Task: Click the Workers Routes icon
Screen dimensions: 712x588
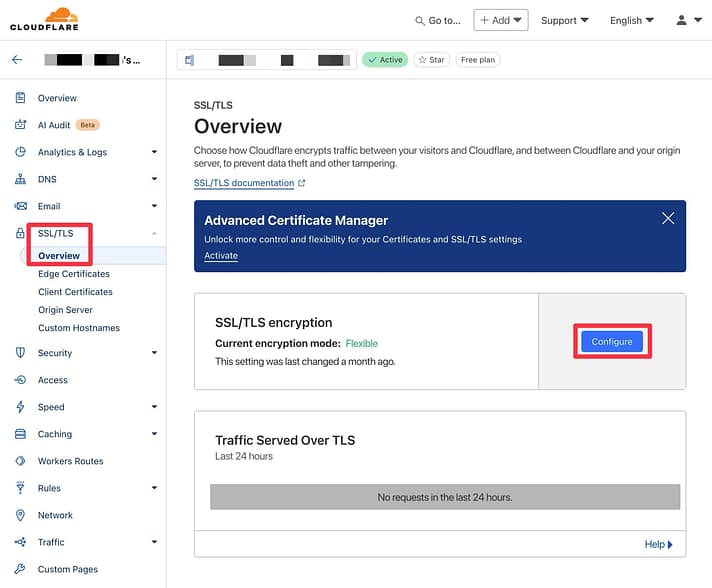Action: [x=20, y=461]
